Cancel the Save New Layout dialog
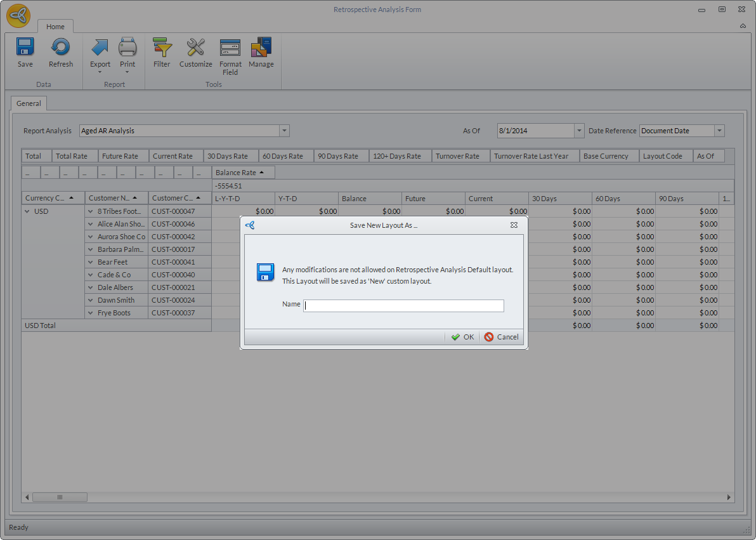 pos(501,337)
